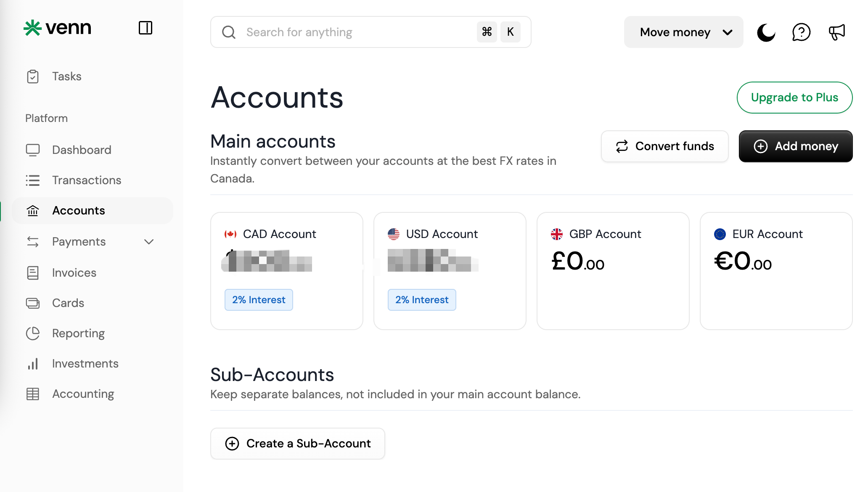Click the venn logo

[57, 28]
